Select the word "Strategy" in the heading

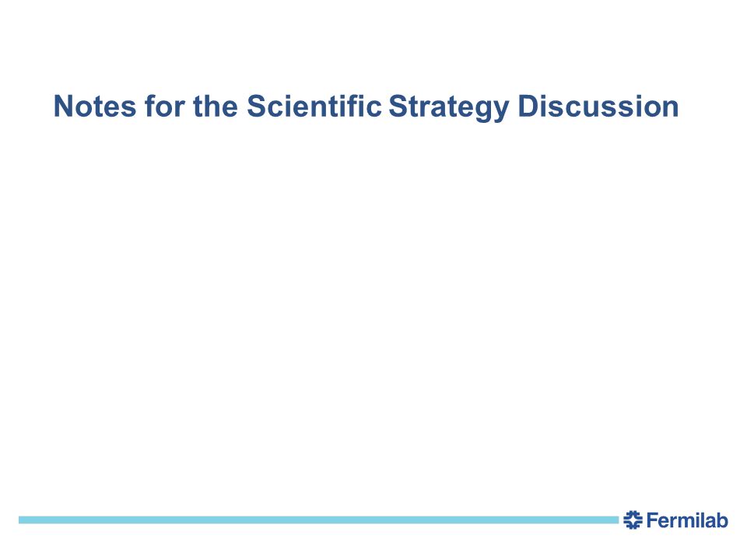coord(449,107)
